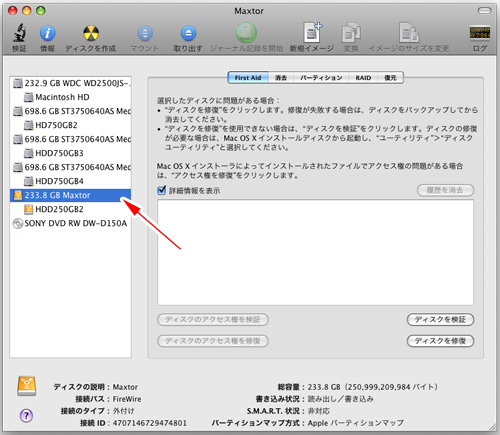Switch to the 消去 (Erase) tab
The width and height of the screenshot is (500, 435).
tap(281, 78)
